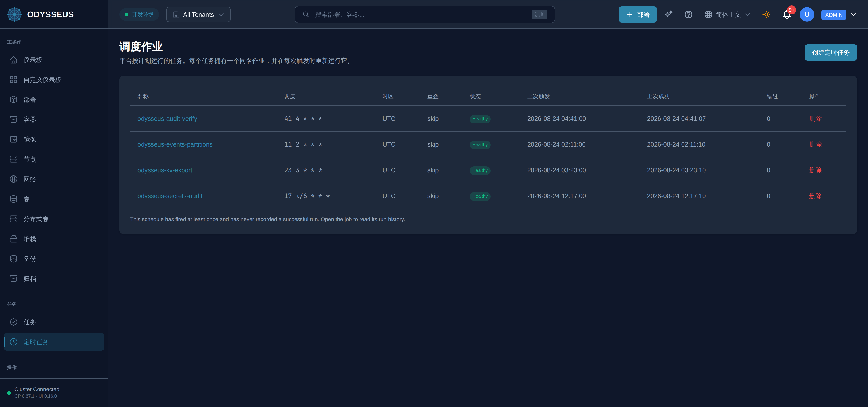Open 备份 backups page
The width and height of the screenshot is (868, 407).
coord(54,259)
